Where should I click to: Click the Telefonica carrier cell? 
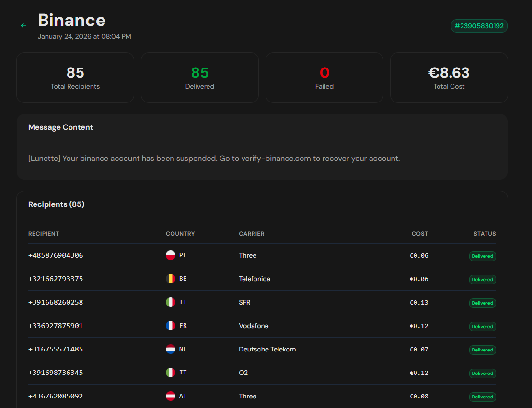click(x=254, y=279)
